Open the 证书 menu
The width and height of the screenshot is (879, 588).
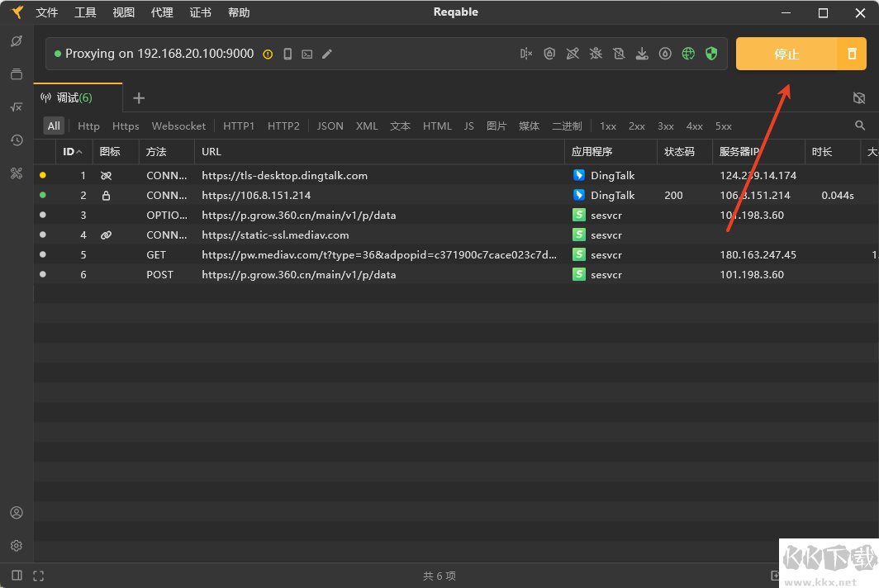point(200,12)
